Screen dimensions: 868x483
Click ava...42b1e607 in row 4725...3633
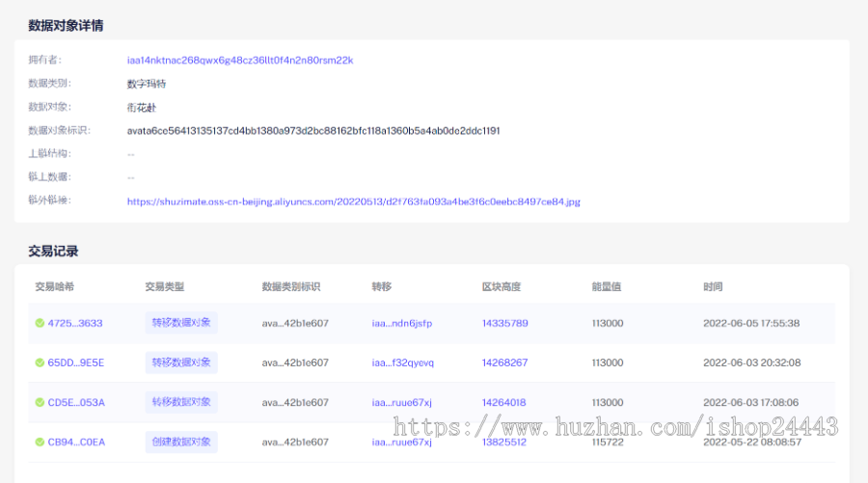tap(295, 323)
